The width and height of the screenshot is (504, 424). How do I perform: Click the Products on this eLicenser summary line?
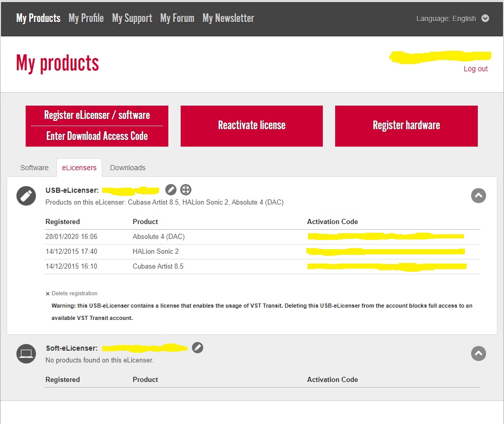[165, 203]
